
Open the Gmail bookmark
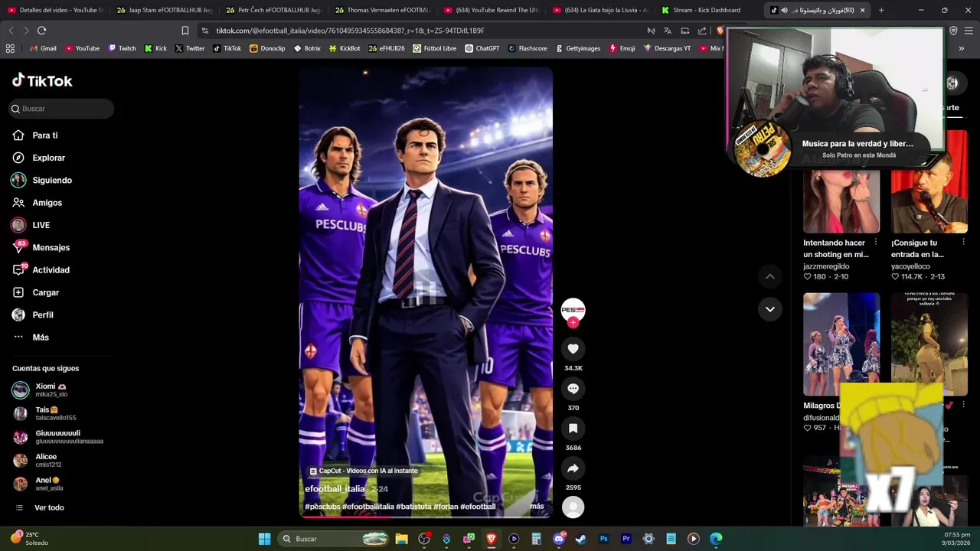[x=43, y=48]
